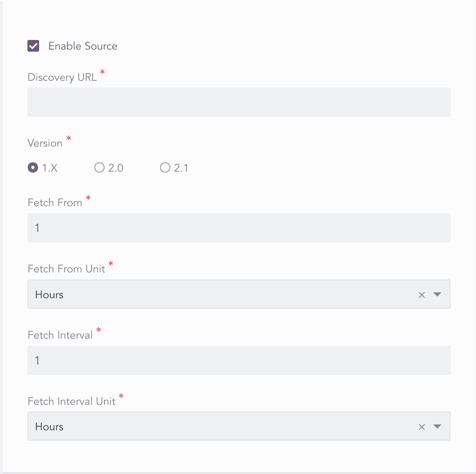The image size is (476, 474).
Task: Click the dropdown arrow on Fetch From Unit
Action: pos(437,294)
